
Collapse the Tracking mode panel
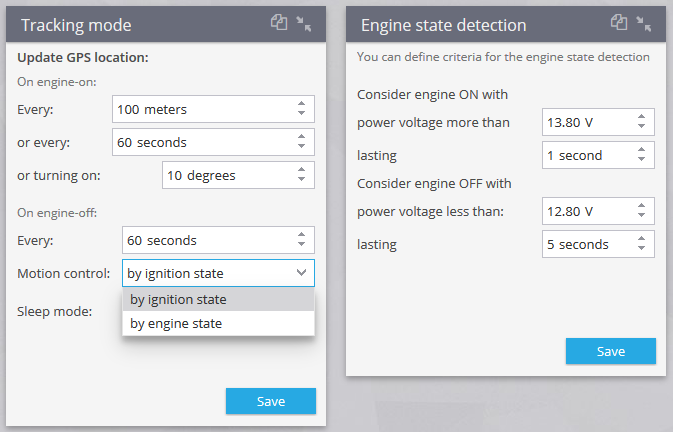click(304, 24)
